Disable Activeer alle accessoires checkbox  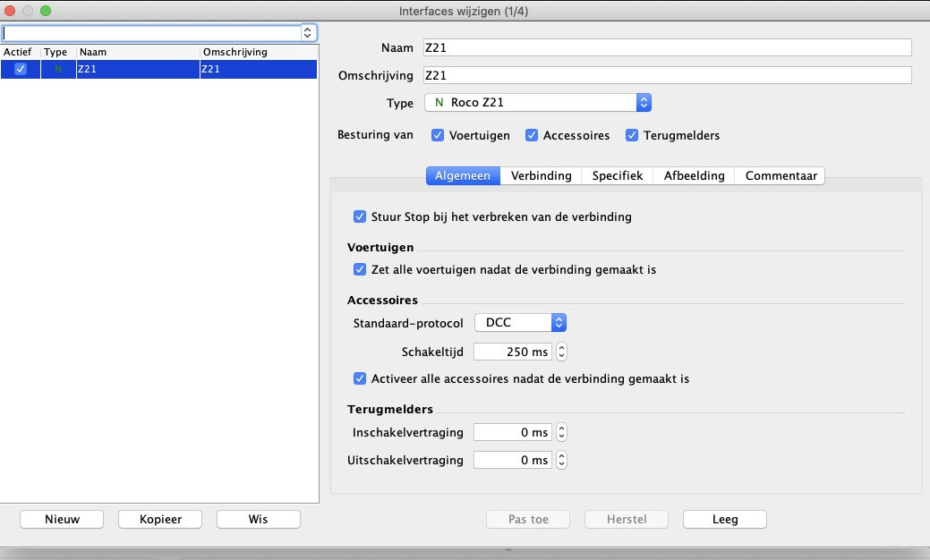pos(360,378)
